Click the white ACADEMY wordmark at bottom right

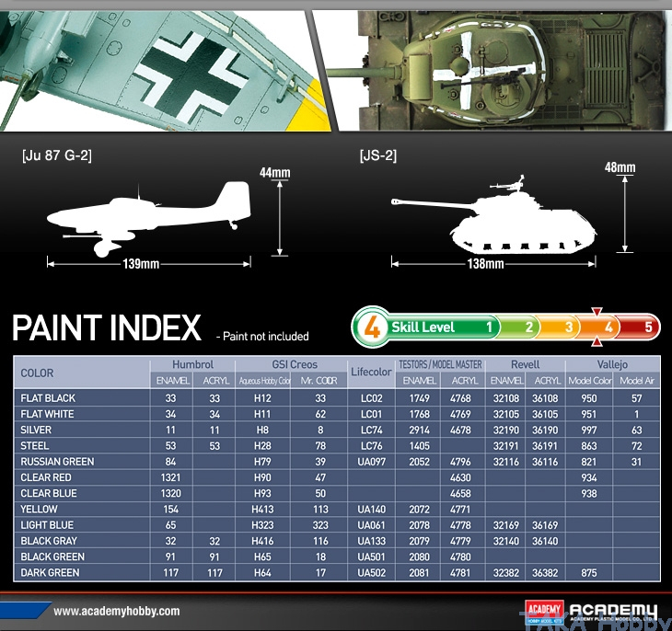tap(612, 611)
